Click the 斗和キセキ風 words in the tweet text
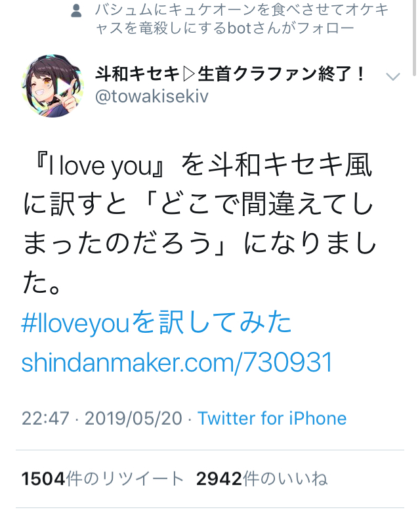Image resolution: width=420 pixels, height=516 pixels. pos(303,167)
